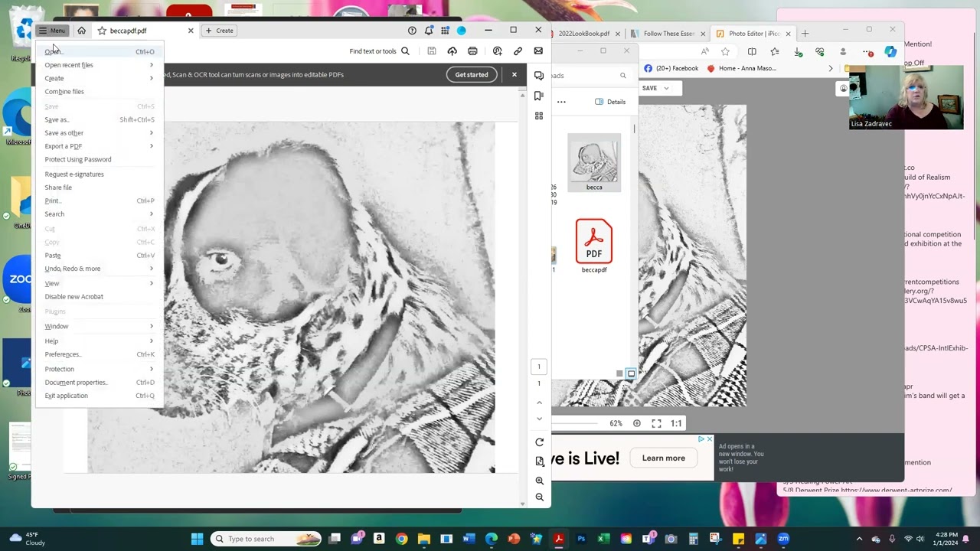This screenshot has width=980, height=551.
Task: Click the Find text or tools search
Action: (379, 51)
